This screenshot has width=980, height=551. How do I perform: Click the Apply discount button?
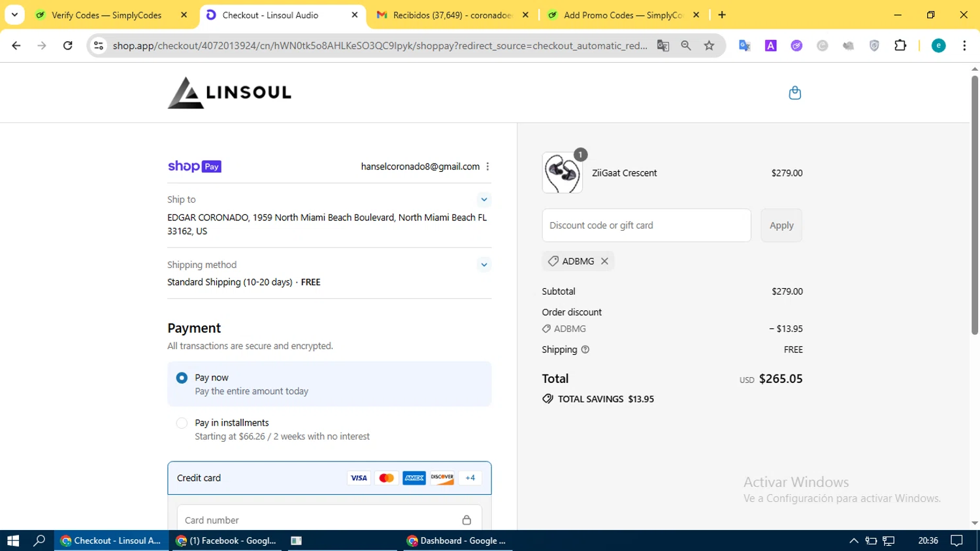click(781, 225)
